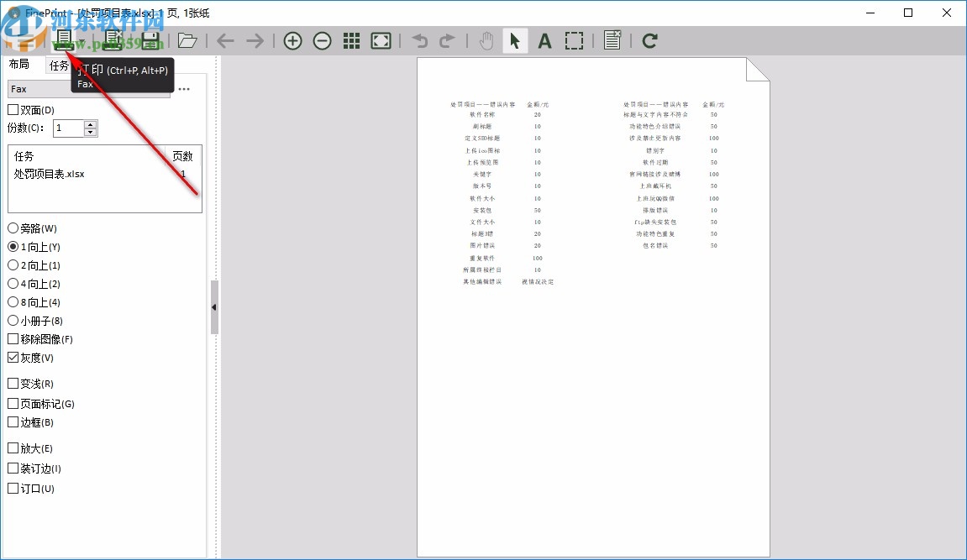
Task: Click the multi-page grid view icon
Action: [351, 39]
